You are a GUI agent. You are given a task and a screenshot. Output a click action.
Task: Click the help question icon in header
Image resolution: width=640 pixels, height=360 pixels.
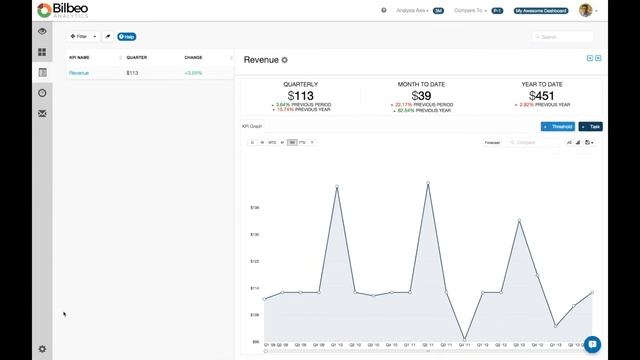tap(384, 10)
